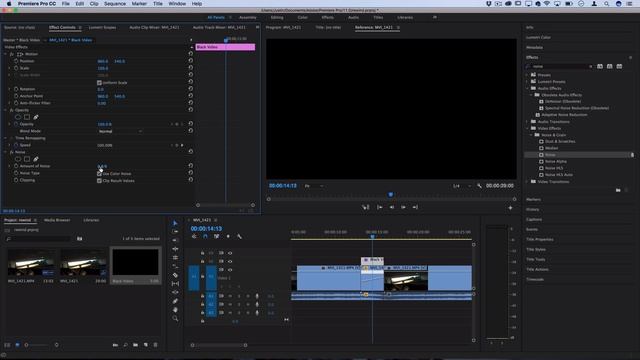
Task: Select the MVI_1421.MP4 thumbnail in Project
Action: click(31, 263)
